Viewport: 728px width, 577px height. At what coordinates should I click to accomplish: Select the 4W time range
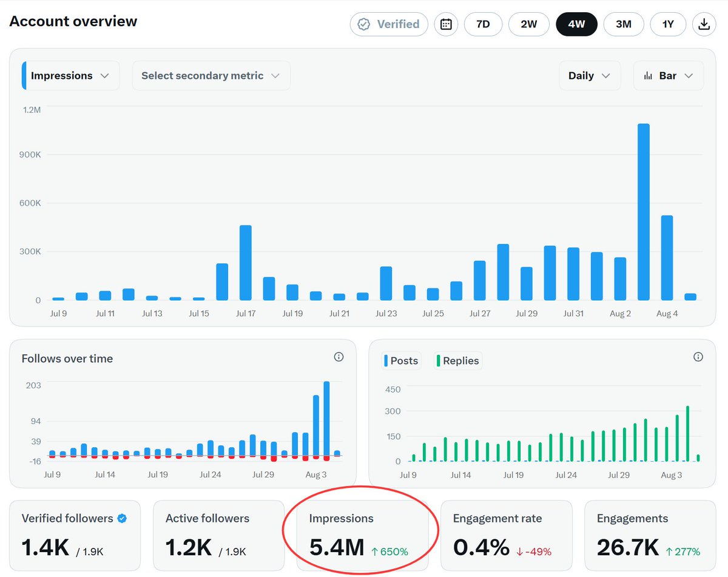tap(576, 24)
